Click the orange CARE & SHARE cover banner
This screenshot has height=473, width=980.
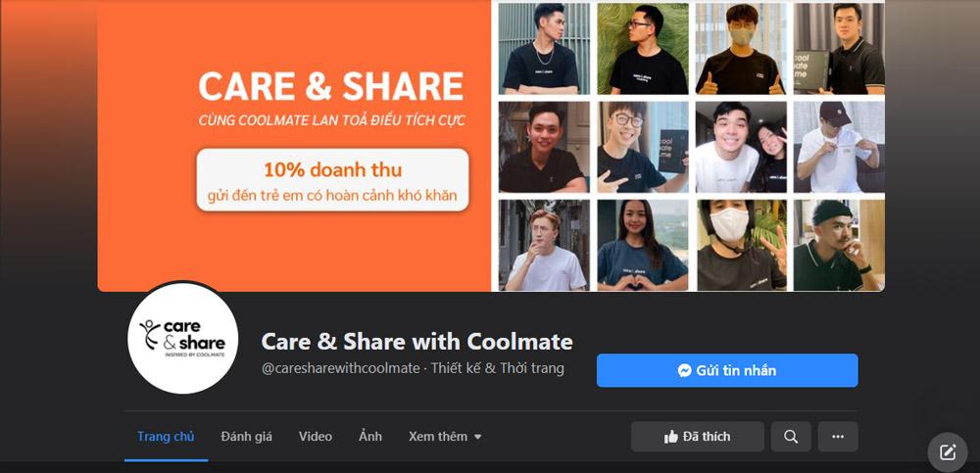[x=294, y=146]
